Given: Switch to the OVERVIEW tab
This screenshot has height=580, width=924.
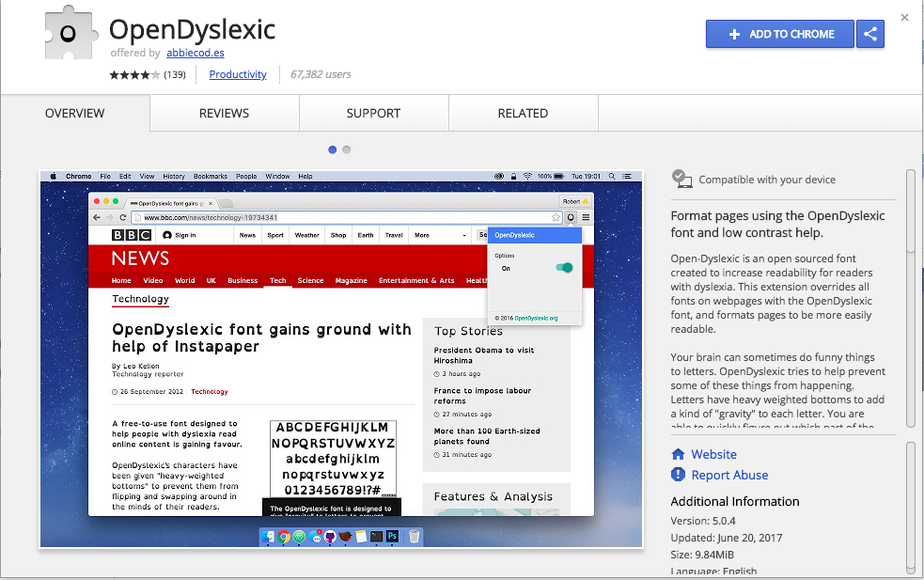Looking at the screenshot, I should coord(75,113).
